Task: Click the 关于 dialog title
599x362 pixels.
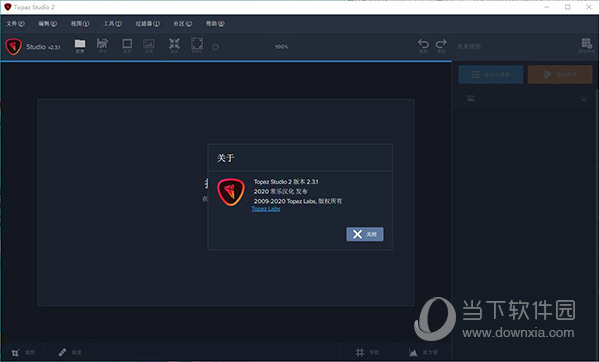Action: 225,158
